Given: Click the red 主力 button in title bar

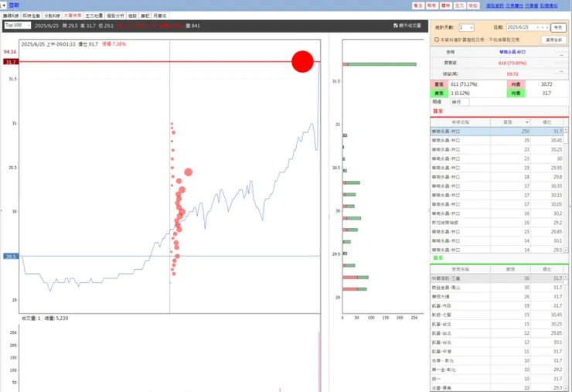Looking at the screenshot, I should [459, 5].
